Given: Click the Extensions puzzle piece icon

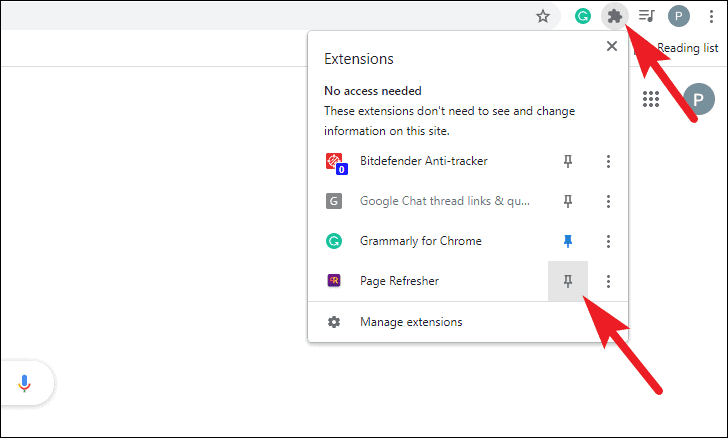Looking at the screenshot, I should click(x=615, y=16).
